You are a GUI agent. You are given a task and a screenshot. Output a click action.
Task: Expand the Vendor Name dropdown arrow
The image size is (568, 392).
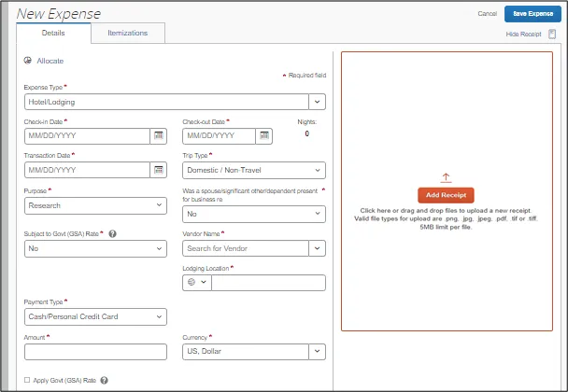(x=317, y=248)
